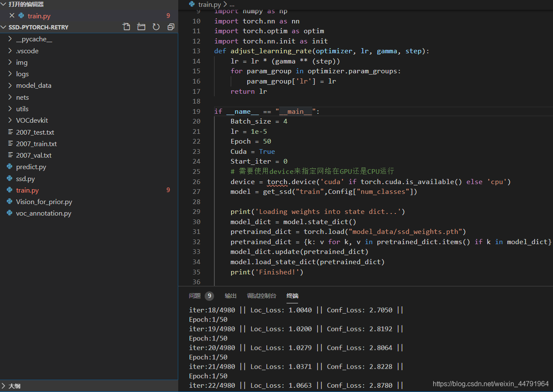Open train.py in the file tree

click(27, 190)
